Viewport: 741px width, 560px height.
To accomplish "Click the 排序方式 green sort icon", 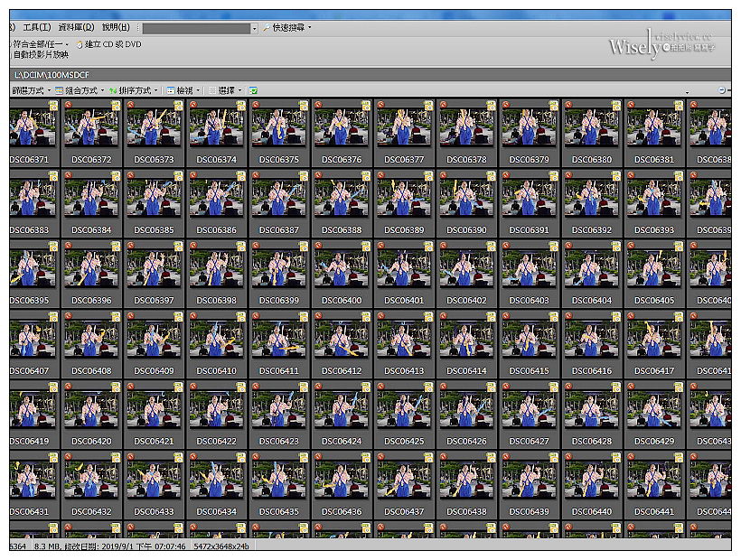I will pyautogui.click(x=113, y=90).
